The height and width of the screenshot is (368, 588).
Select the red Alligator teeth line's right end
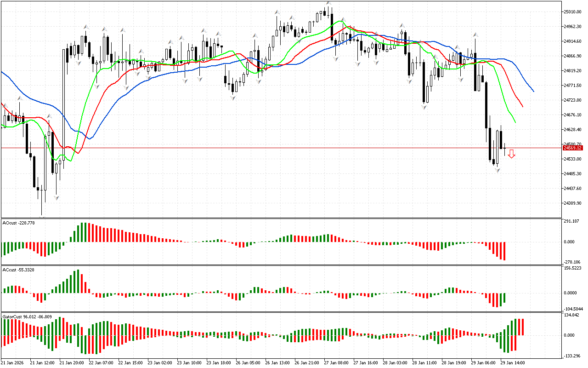pos(522,106)
